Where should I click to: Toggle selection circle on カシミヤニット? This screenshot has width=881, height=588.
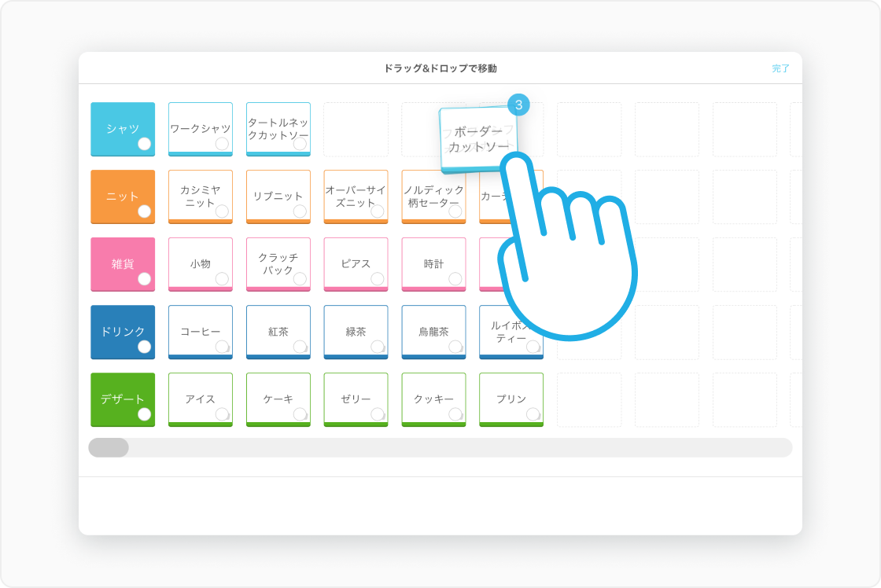tap(222, 211)
